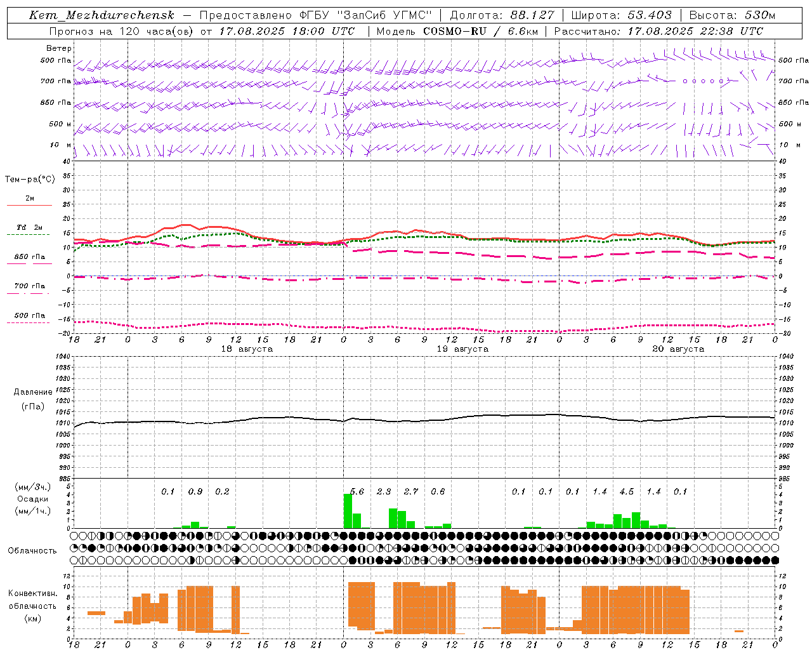Screen dimensions: 812x650
Task: Click the precipitation value "0.2"
Action: point(222,491)
